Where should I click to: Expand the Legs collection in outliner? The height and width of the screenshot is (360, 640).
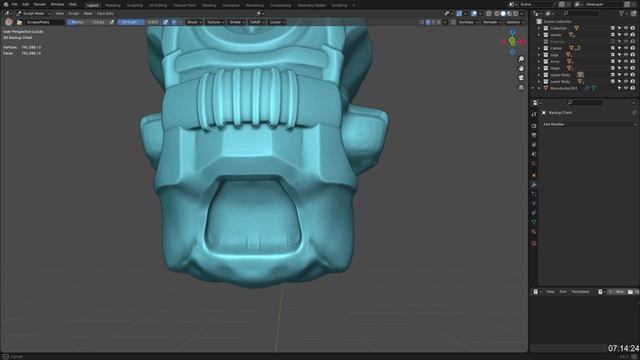[539, 55]
